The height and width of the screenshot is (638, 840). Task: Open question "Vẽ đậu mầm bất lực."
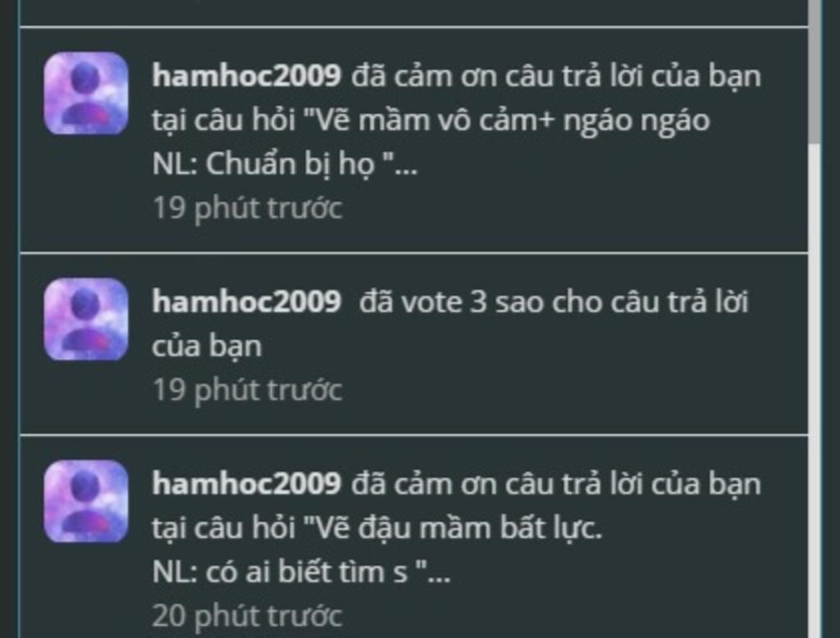pyautogui.click(x=454, y=528)
